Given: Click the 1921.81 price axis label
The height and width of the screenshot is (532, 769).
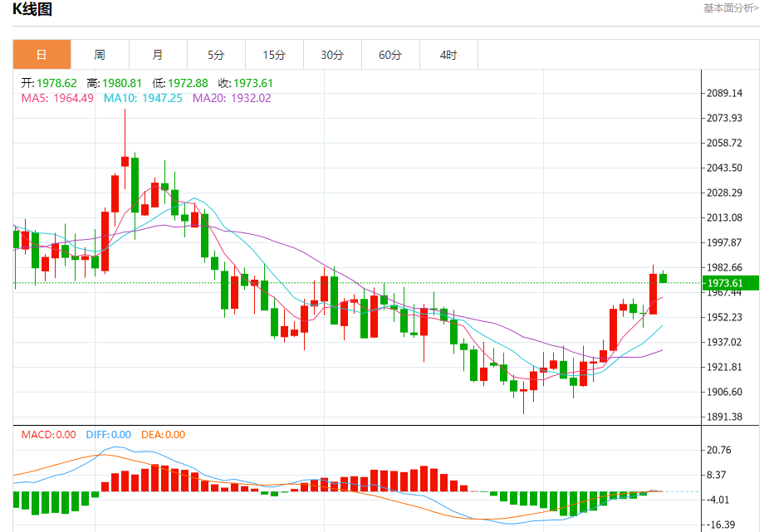Looking at the screenshot, I should (724, 367).
